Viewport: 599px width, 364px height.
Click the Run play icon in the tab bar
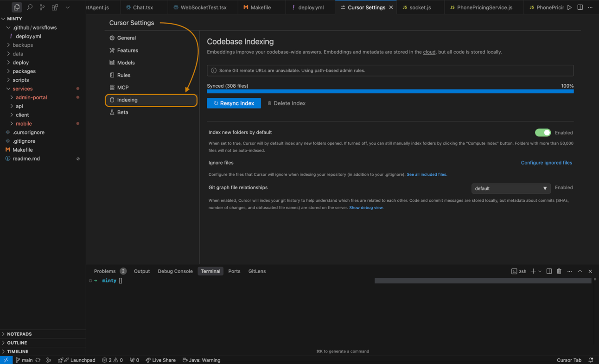coord(569,7)
